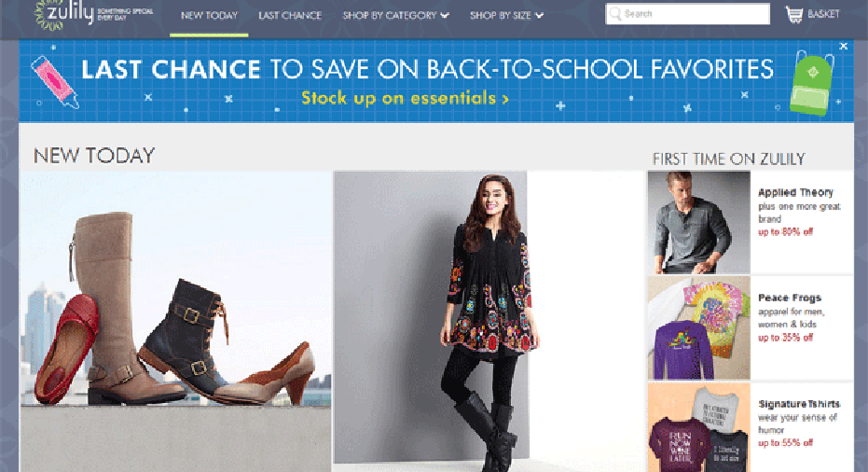Select the New Today tab
Screen dimensions: 868x472
tap(209, 16)
